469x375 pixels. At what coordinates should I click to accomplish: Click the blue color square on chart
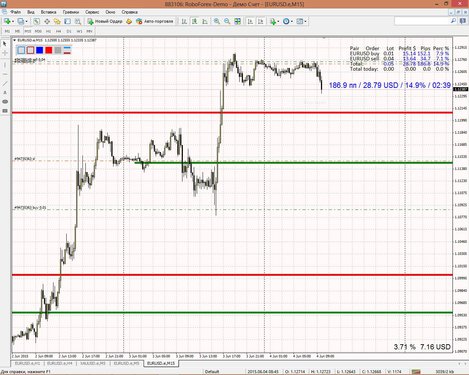tap(40, 50)
